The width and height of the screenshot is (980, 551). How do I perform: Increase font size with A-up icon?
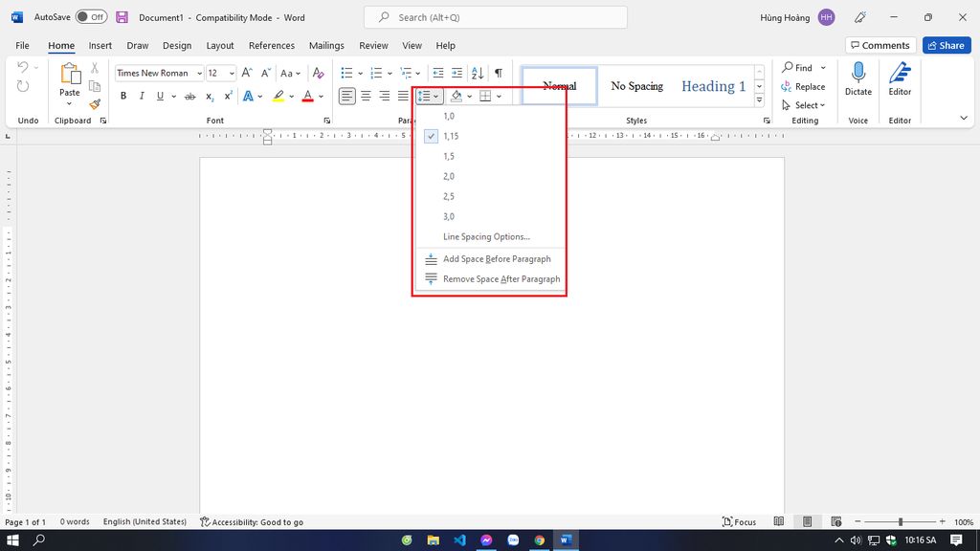tap(247, 73)
